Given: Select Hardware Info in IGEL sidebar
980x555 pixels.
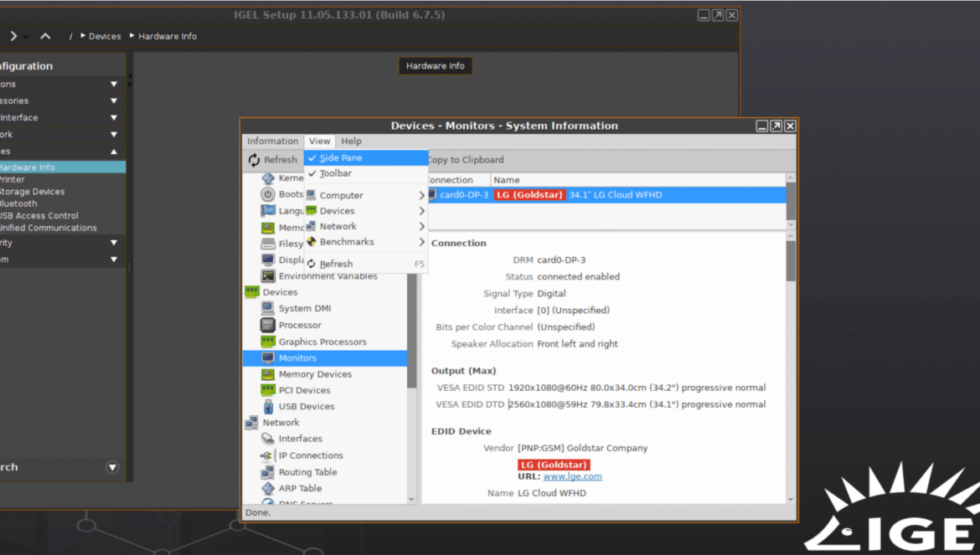Looking at the screenshot, I should [62, 167].
